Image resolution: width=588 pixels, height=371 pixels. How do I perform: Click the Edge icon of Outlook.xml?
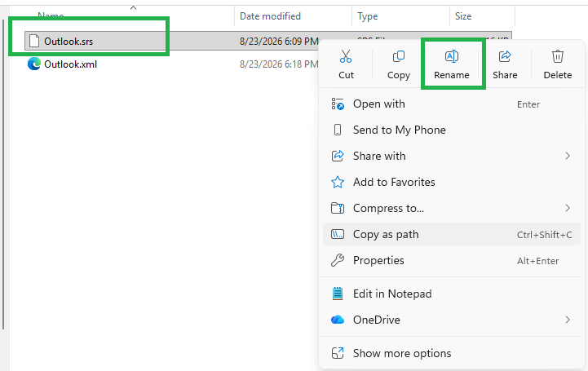34,64
